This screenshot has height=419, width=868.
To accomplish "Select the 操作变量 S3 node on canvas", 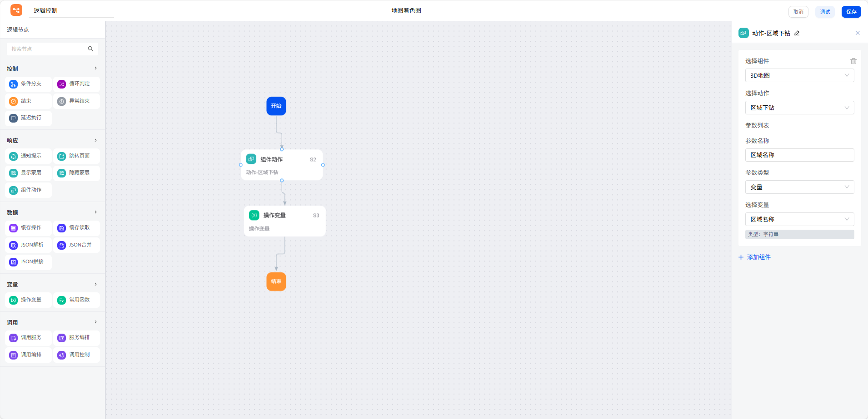I will click(284, 221).
